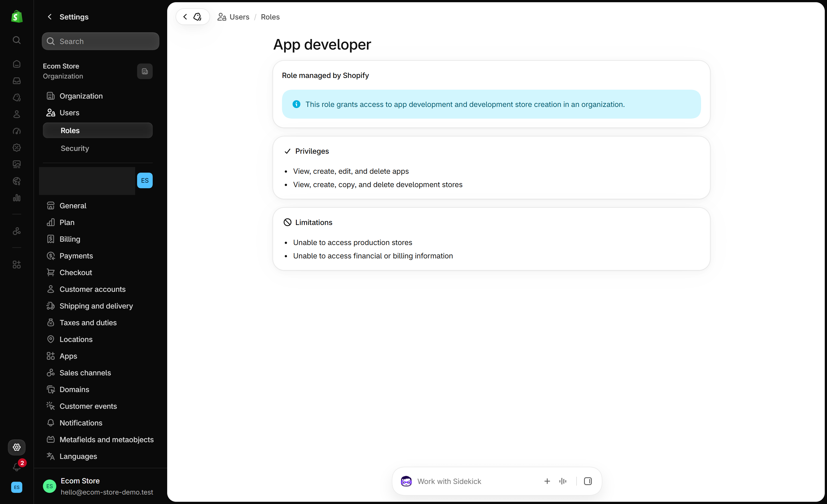Open Shipping and delivery settings

point(98,306)
